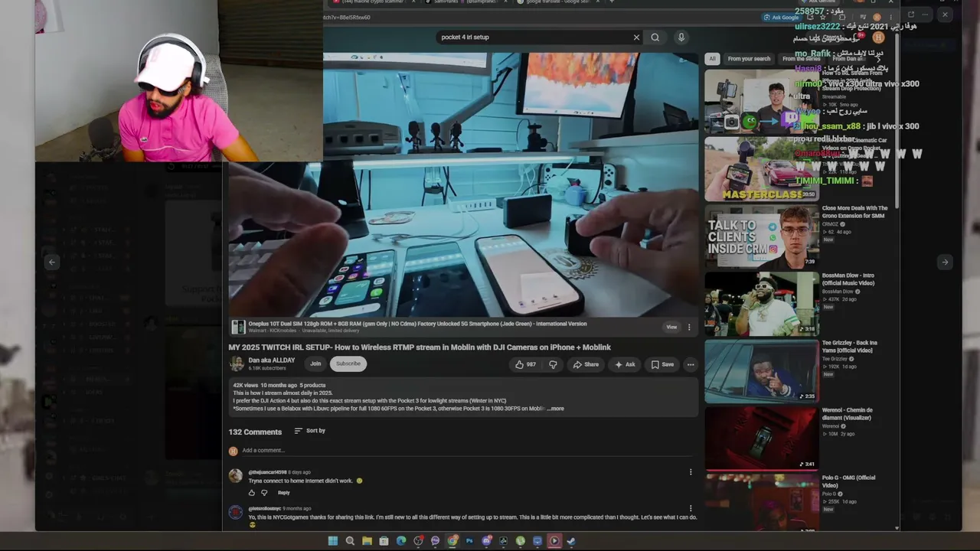Viewport: 980px width, 551px height.
Task: Open the Polo G - OMG video title
Action: [848, 481]
